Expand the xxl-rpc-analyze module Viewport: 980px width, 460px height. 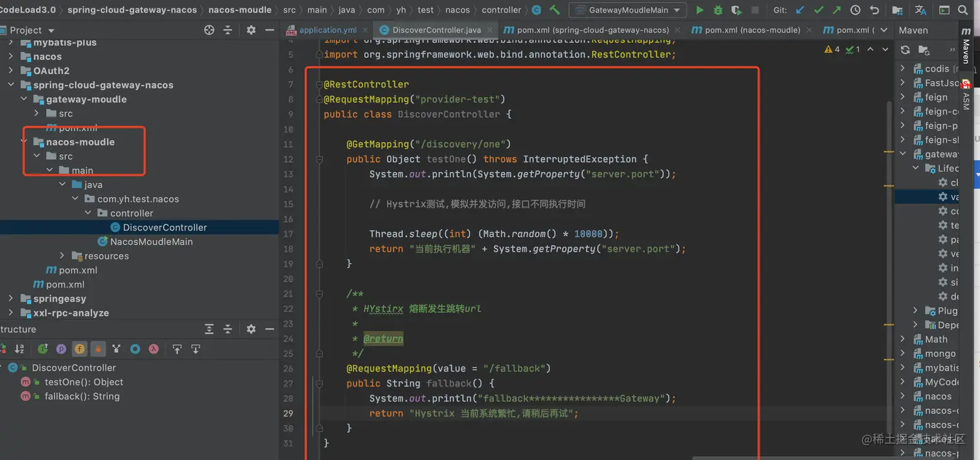[11, 313]
